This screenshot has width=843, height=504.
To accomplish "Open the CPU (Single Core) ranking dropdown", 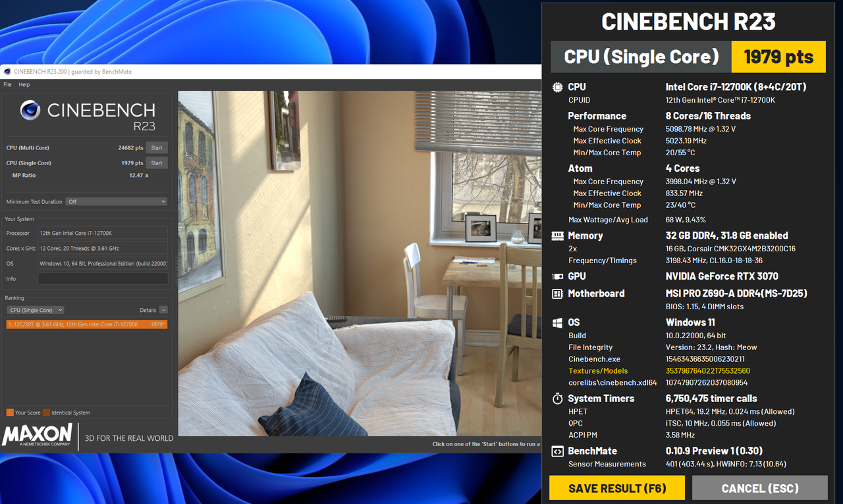I will 36,310.
